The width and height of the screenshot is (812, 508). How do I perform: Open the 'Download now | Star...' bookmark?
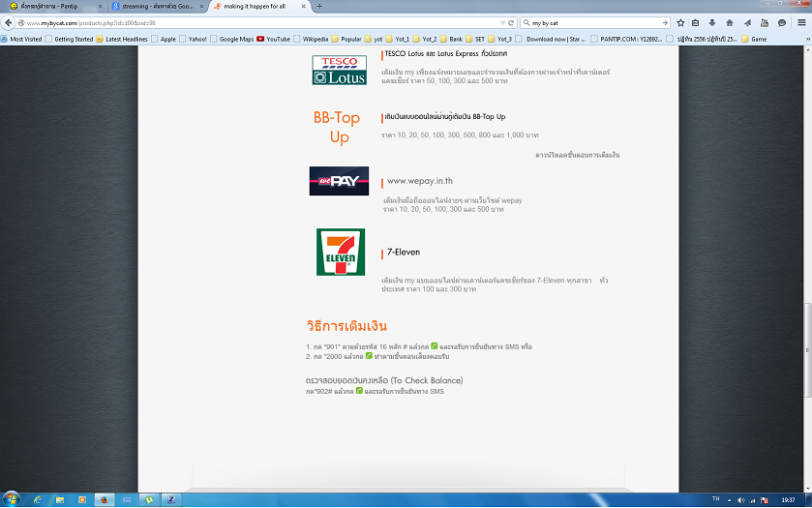(x=551, y=39)
